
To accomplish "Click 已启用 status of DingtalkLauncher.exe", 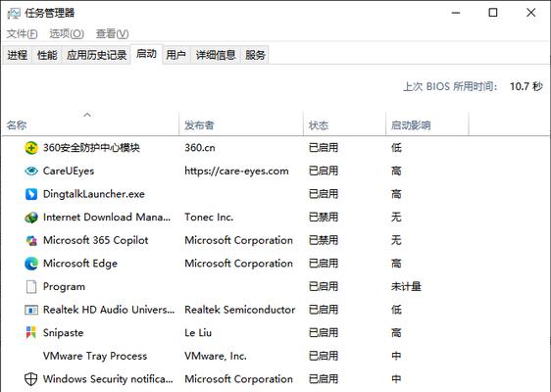I will coord(324,194).
